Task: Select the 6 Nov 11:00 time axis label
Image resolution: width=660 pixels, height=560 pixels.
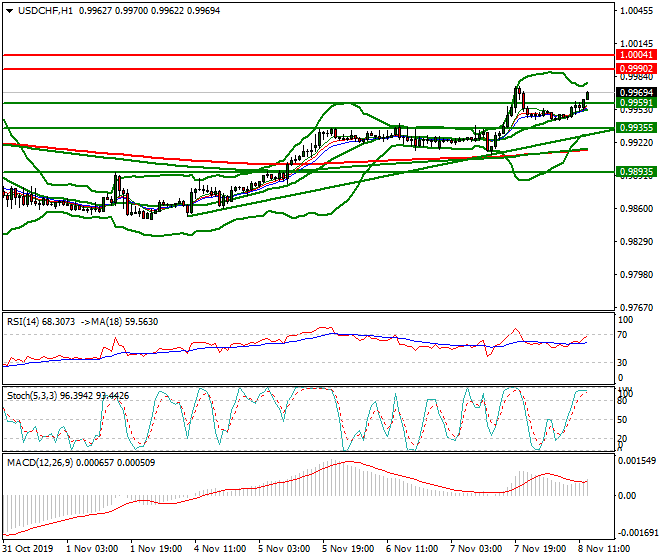Action: 412,549
